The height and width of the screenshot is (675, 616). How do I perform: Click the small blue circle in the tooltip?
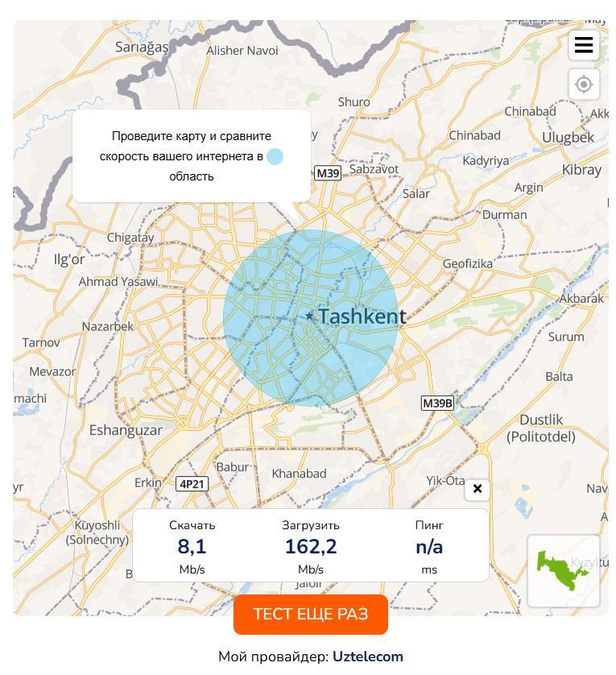(x=275, y=156)
